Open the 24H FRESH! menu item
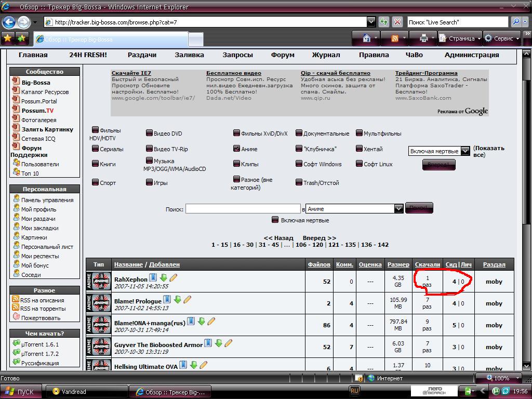Screen dimensions: 532x399 tap(88, 55)
